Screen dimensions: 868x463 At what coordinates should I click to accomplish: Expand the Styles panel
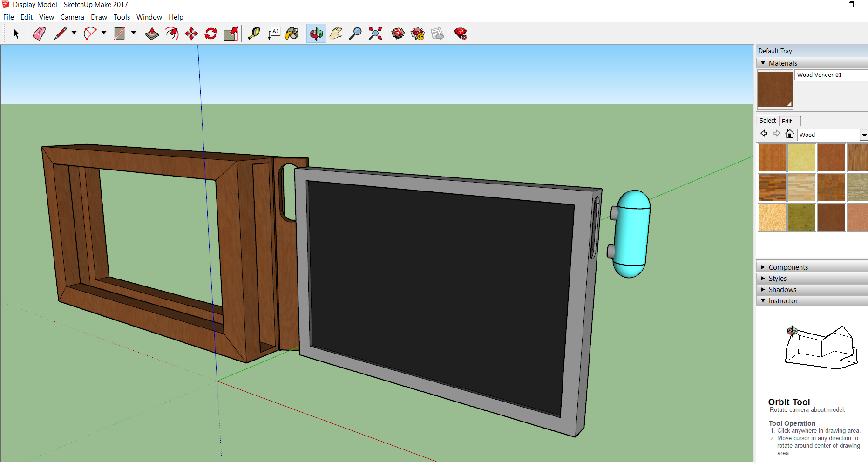pos(777,278)
